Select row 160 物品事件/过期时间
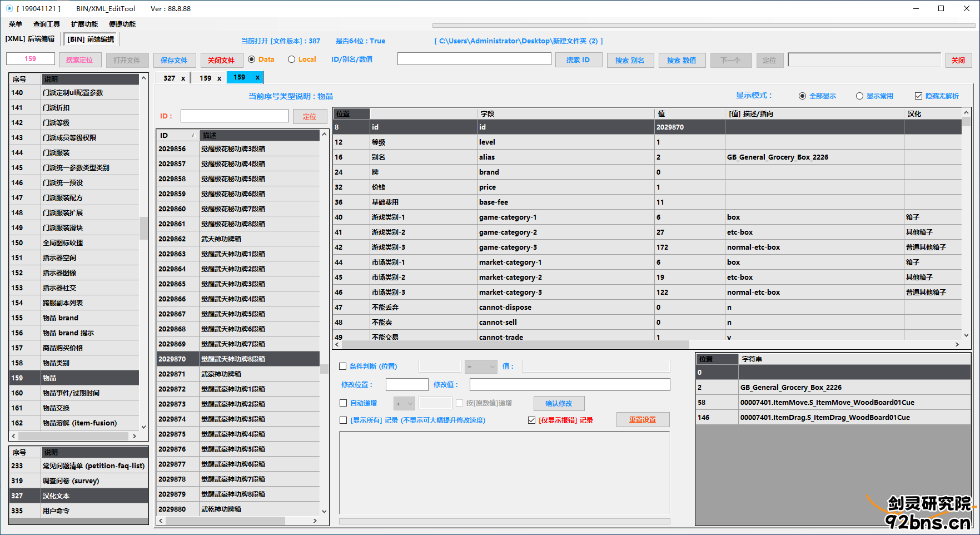Screen dimensions: 980x535 tap(74, 393)
